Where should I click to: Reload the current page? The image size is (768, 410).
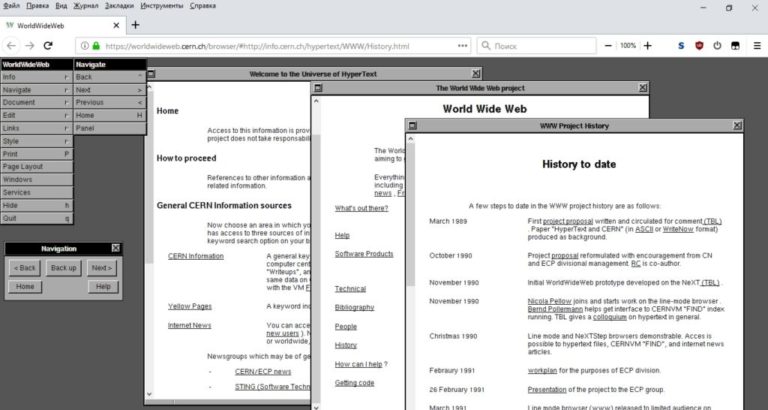pyautogui.click(x=48, y=46)
